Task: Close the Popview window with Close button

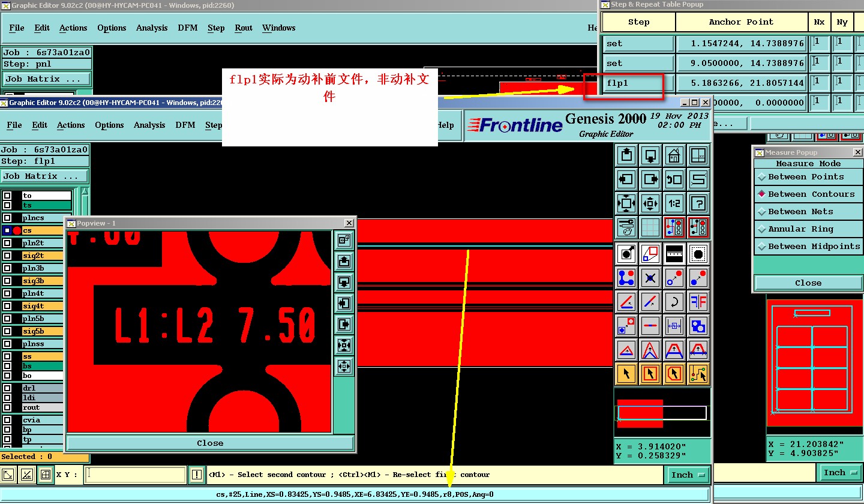Action: pyautogui.click(x=210, y=443)
